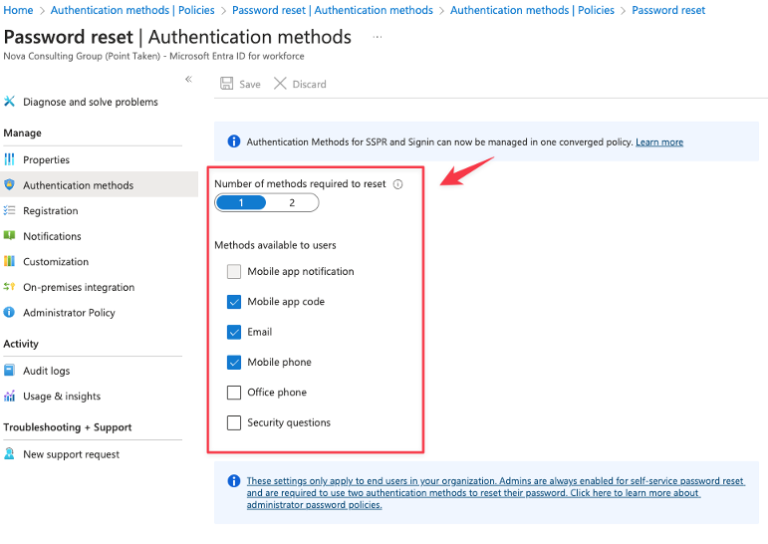The height and width of the screenshot is (544, 768).
Task: Enable the Security questions checkbox
Action: pos(234,423)
